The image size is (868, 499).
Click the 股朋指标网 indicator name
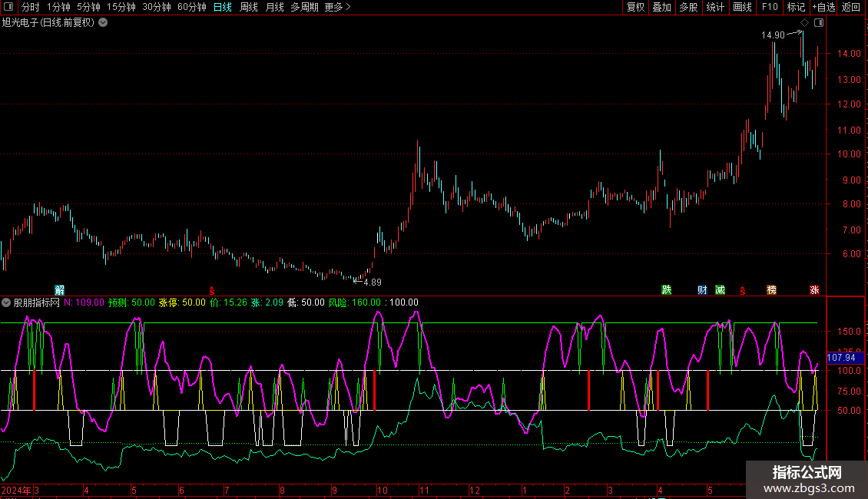click(37, 302)
